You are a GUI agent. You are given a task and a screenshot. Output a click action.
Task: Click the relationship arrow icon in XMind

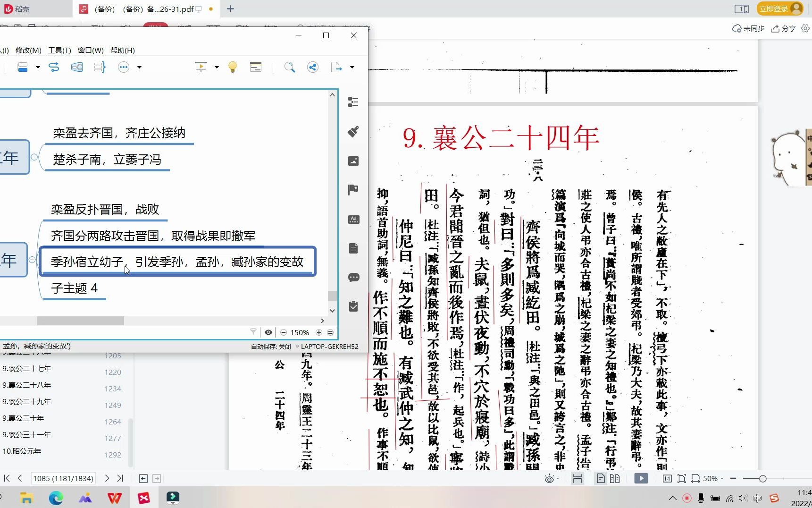(x=54, y=67)
